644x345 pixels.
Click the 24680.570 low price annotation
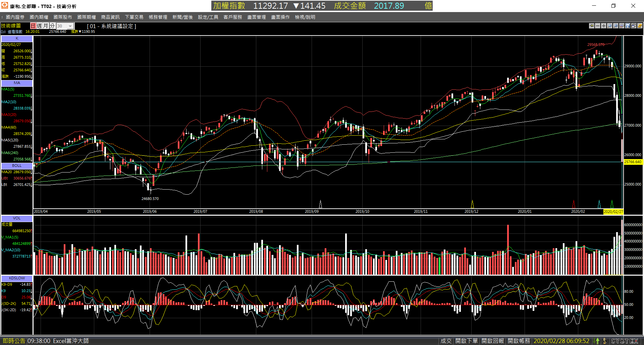coord(150,199)
